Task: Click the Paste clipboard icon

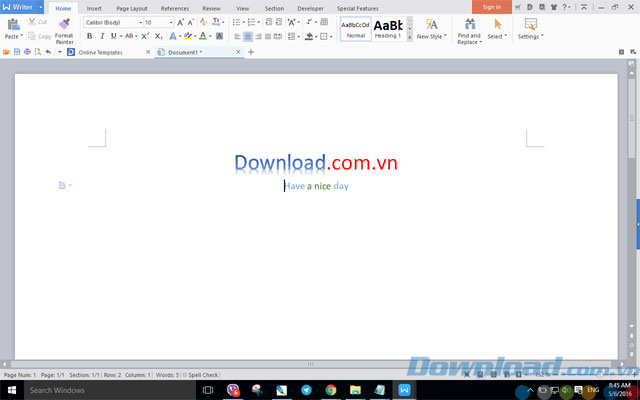Action: pyautogui.click(x=13, y=24)
